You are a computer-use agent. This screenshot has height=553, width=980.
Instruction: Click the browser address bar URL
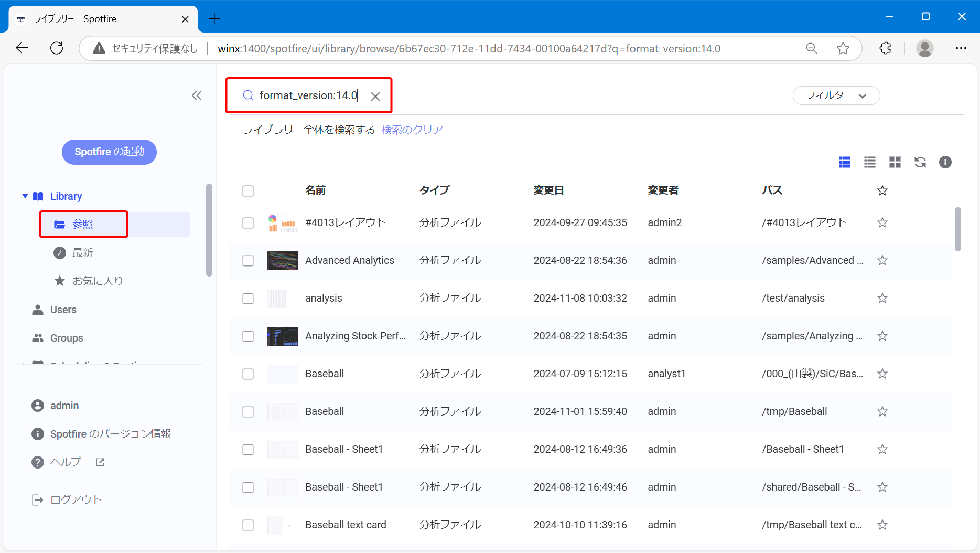point(469,49)
